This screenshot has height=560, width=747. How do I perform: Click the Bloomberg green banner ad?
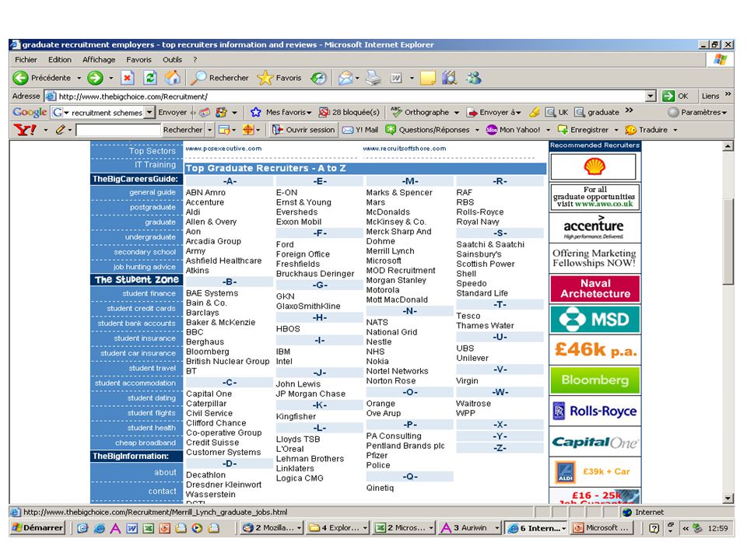click(x=595, y=380)
